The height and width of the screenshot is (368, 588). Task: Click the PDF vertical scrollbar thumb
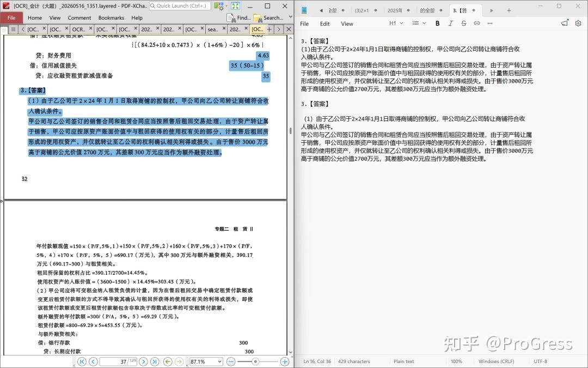click(x=290, y=131)
